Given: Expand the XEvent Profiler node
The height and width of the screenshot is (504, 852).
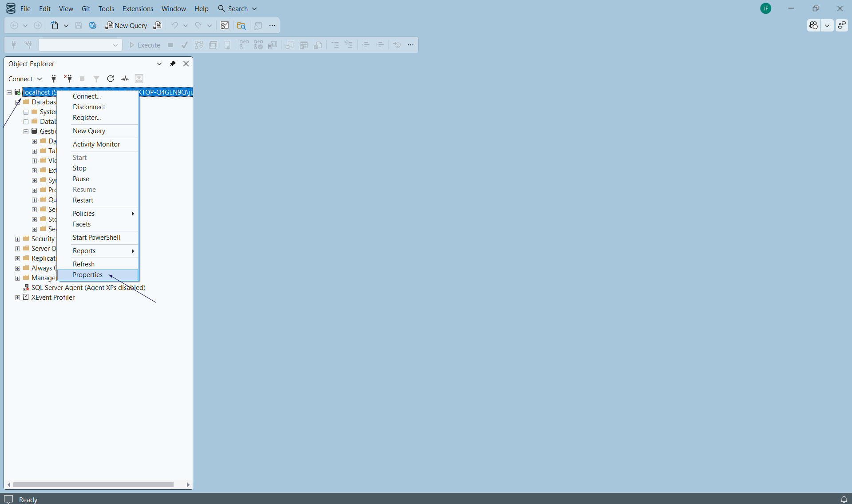Looking at the screenshot, I should (18, 298).
